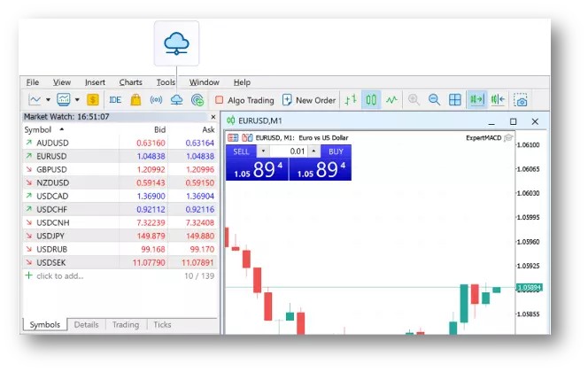The image size is (588, 372).
Task: Click the gold dollar Market Watch icon
Action: [93, 100]
